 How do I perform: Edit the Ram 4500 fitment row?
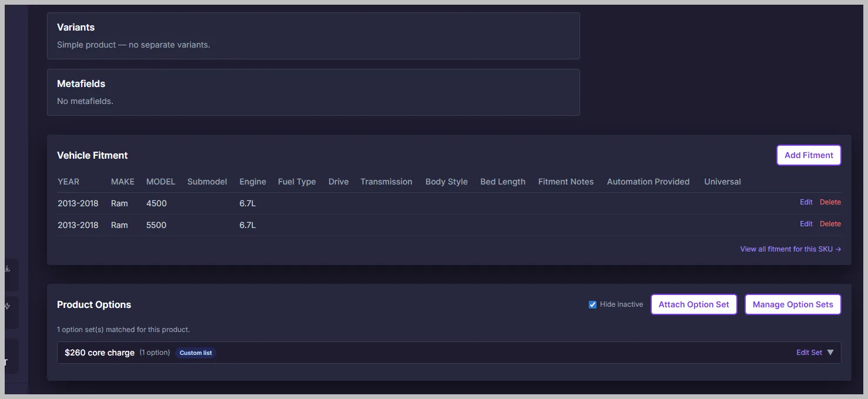pos(806,202)
